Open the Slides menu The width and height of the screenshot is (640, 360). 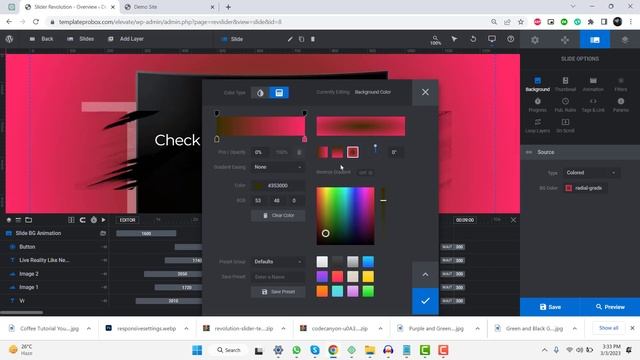[81, 39]
